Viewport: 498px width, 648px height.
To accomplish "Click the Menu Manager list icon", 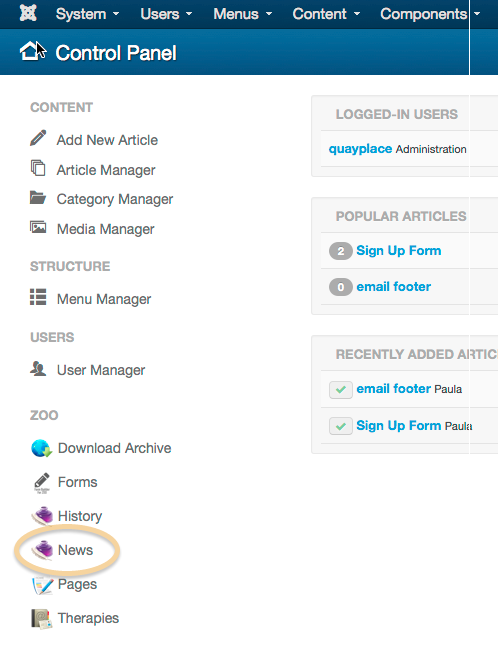I will point(38,297).
